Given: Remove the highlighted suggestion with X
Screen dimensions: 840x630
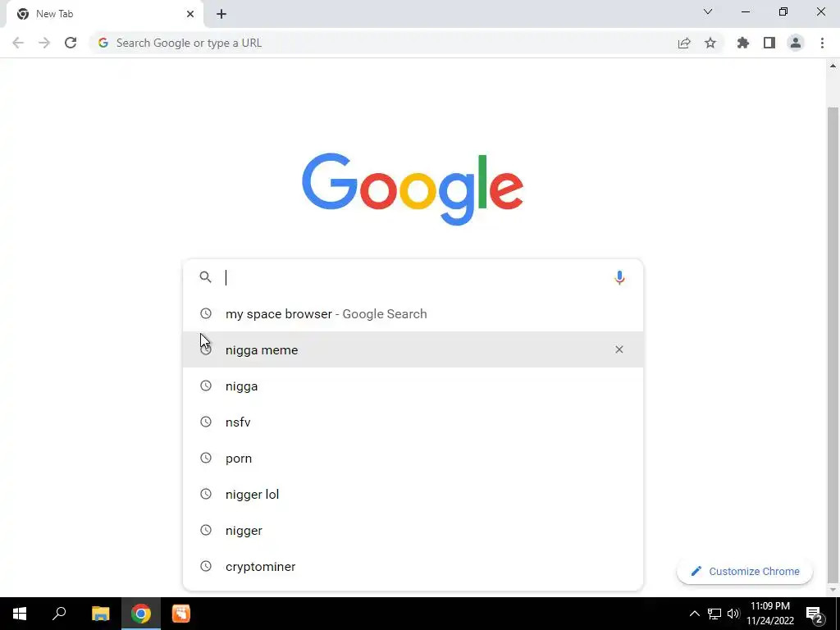Looking at the screenshot, I should click(619, 349).
